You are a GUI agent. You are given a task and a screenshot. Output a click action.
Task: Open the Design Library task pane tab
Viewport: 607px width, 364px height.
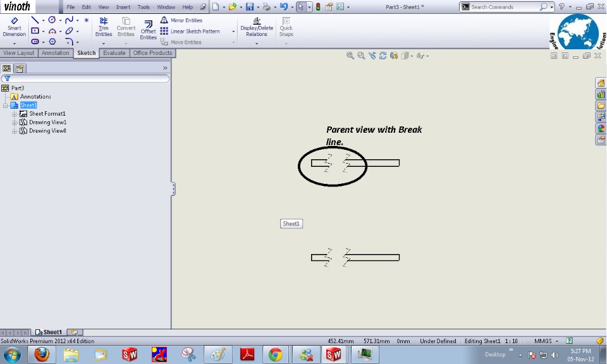[x=601, y=94]
